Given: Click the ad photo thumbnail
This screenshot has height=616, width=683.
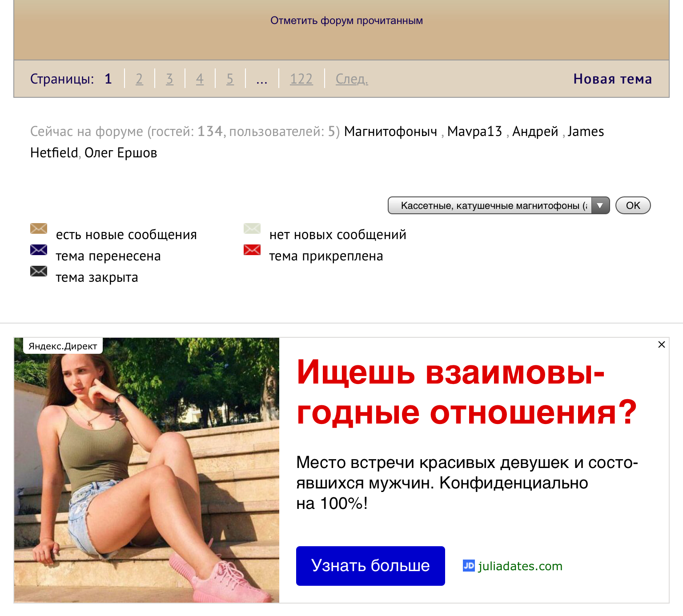Looking at the screenshot, I should (x=147, y=470).
